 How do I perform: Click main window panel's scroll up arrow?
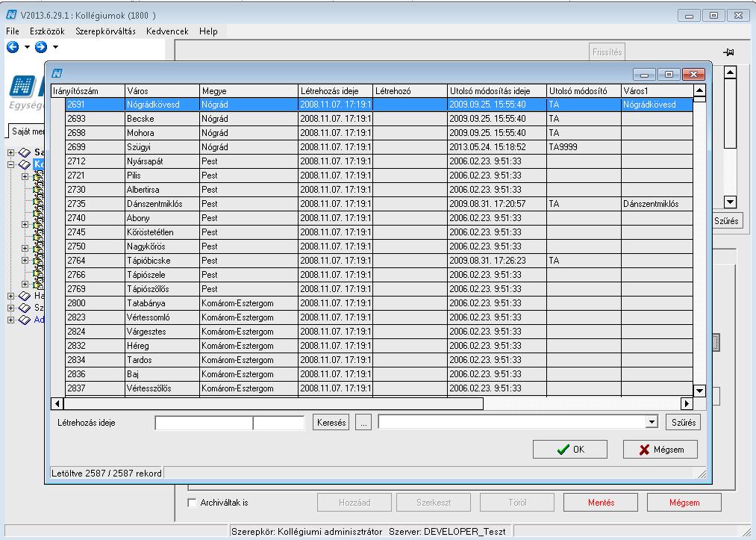click(x=731, y=72)
